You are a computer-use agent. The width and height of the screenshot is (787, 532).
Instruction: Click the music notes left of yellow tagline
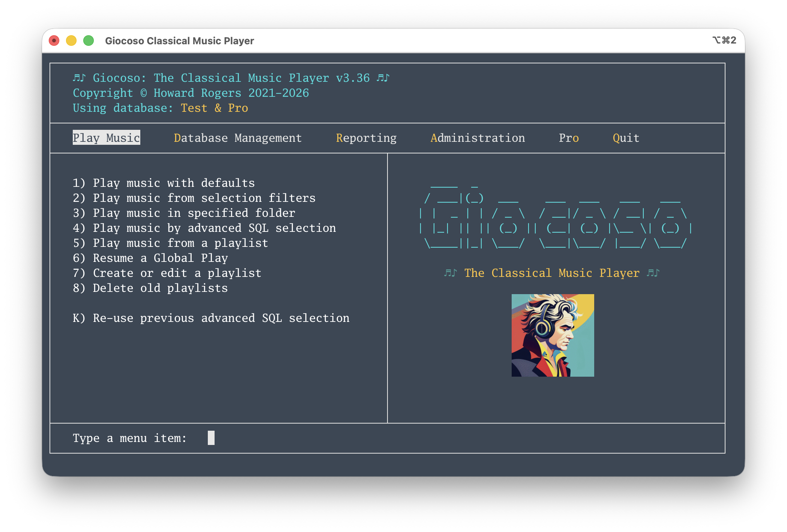pyautogui.click(x=450, y=273)
